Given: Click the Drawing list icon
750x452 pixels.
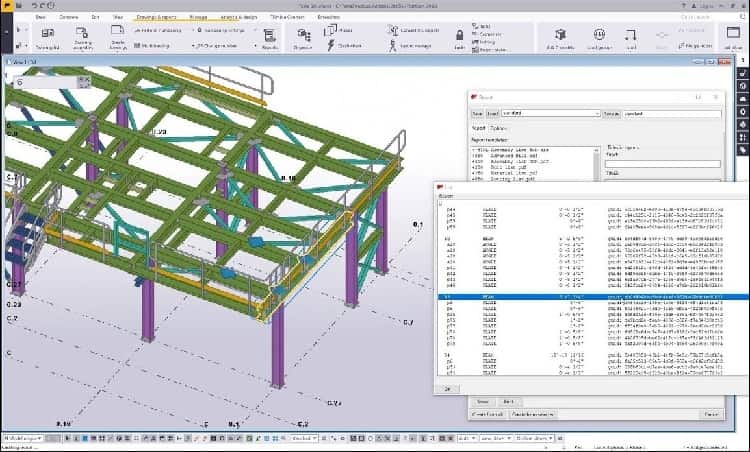Looking at the screenshot, I should [x=47, y=35].
